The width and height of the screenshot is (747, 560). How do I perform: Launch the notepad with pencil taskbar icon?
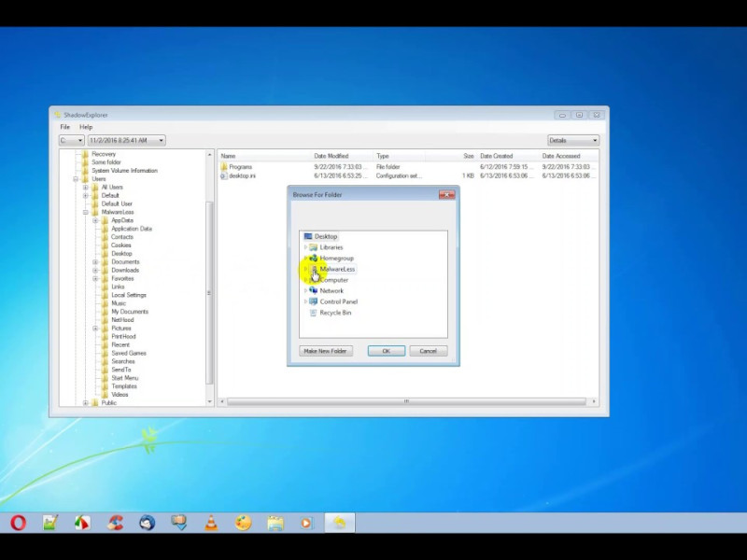(x=50, y=523)
